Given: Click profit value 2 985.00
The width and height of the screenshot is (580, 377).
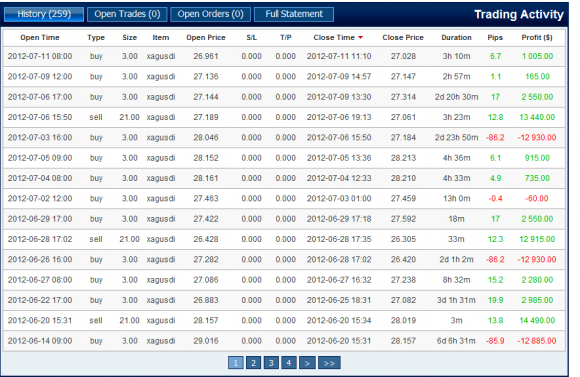Looking at the screenshot, I should coord(537,300).
